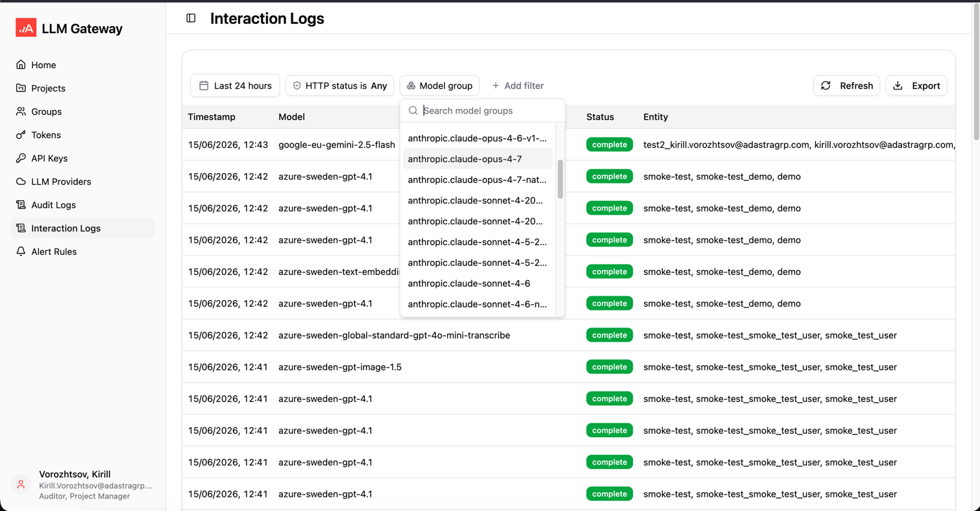This screenshot has height=511, width=980.
Task: Open the gpt-4o-mini-transcribe log row
Action: (569, 335)
